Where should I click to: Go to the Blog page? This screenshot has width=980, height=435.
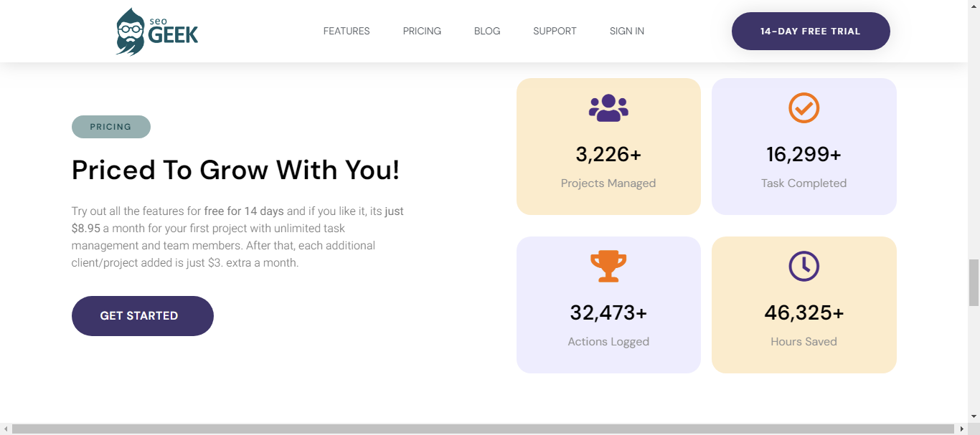487,31
